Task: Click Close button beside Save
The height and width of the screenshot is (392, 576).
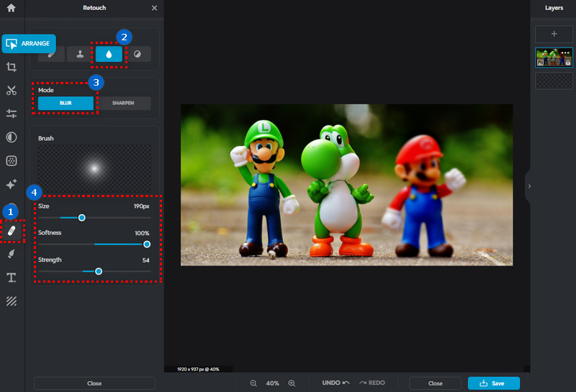Action: 436,383
